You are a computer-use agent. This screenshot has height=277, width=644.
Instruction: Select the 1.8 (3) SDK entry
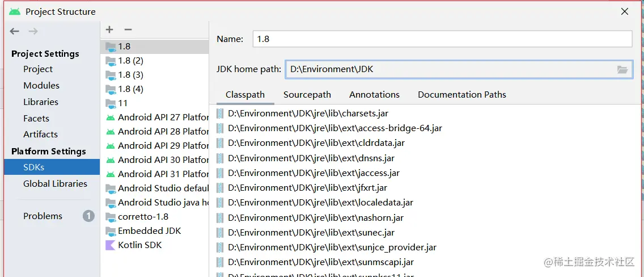154,75
